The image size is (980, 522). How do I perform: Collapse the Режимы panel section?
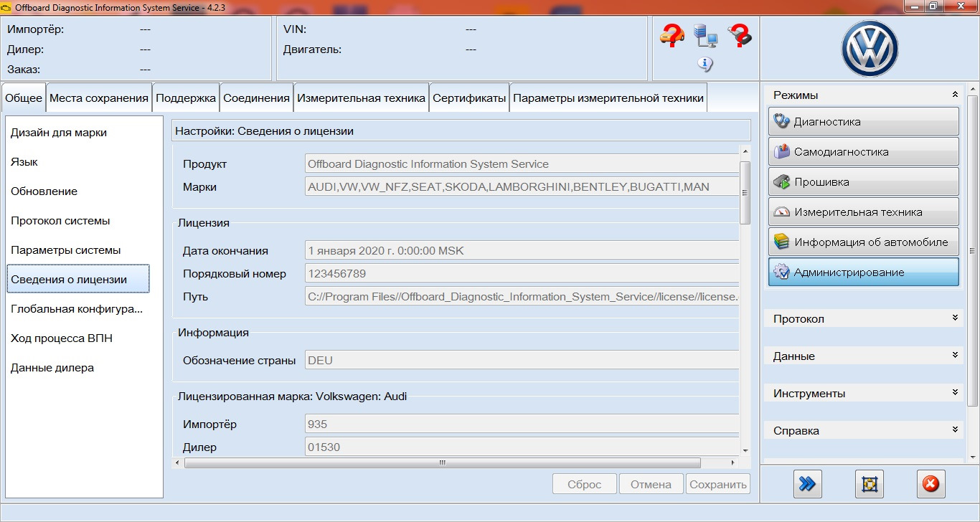[955, 95]
